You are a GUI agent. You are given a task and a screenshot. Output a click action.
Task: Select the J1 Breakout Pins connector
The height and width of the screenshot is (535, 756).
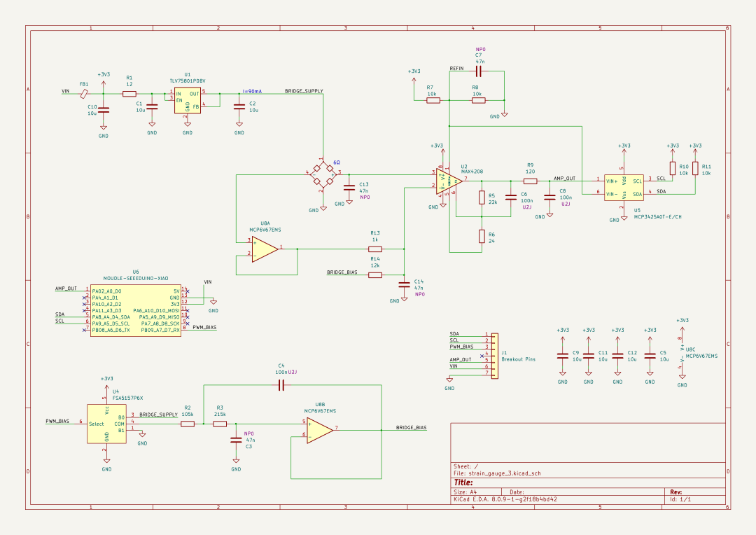click(495, 356)
